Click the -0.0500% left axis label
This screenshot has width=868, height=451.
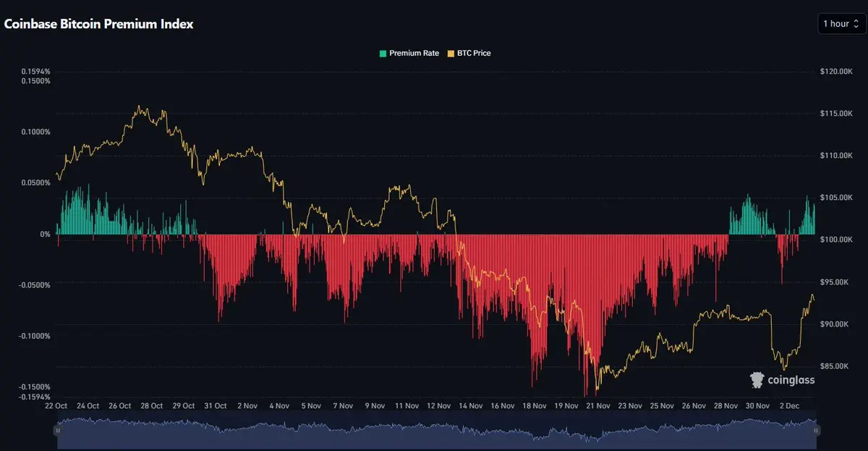click(x=34, y=284)
